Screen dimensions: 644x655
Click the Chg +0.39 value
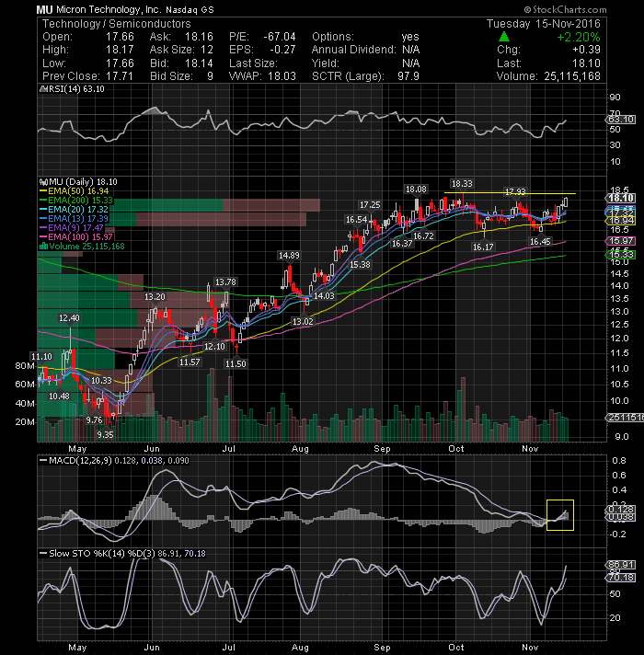point(586,50)
